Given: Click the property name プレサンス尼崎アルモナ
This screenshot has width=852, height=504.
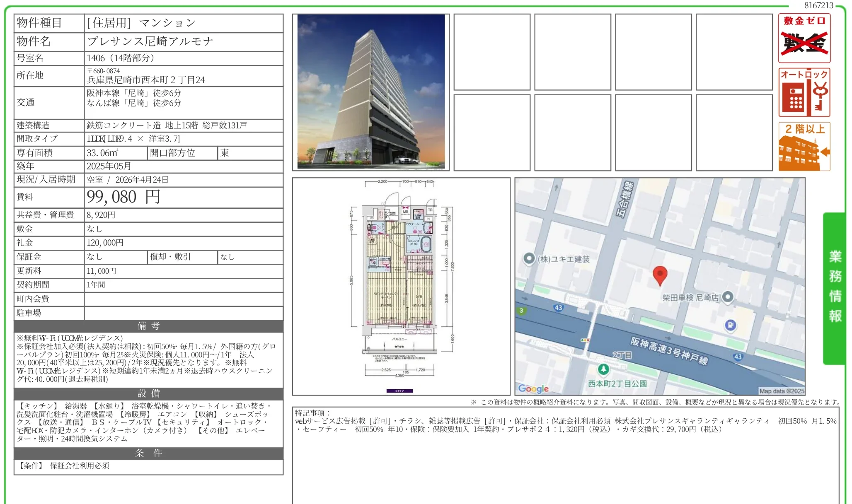Looking at the screenshot, I should click(150, 41).
